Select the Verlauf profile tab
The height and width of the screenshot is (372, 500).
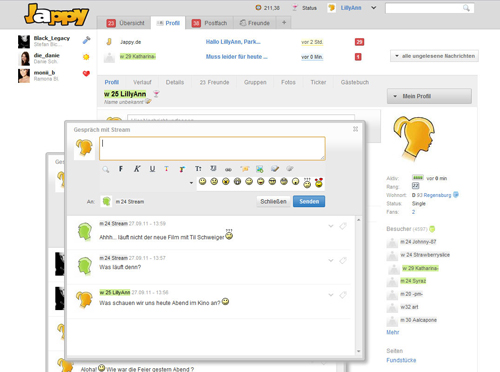tap(142, 82)
